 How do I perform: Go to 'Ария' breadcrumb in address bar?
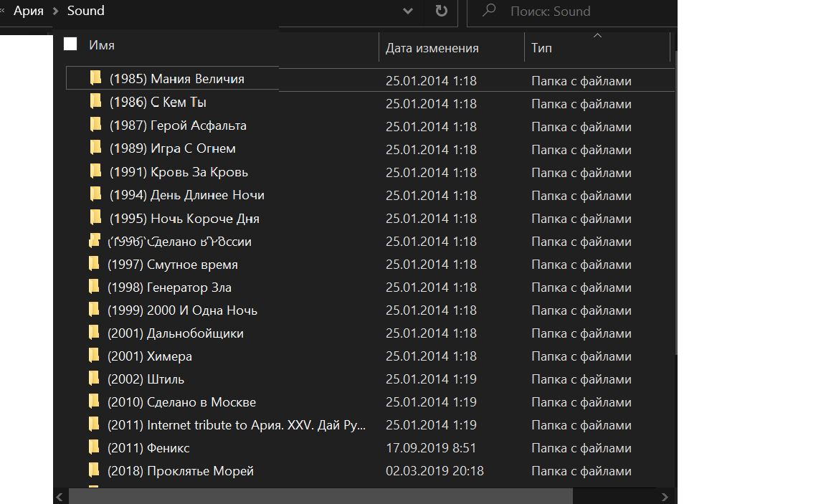click(x=29, y=11)
